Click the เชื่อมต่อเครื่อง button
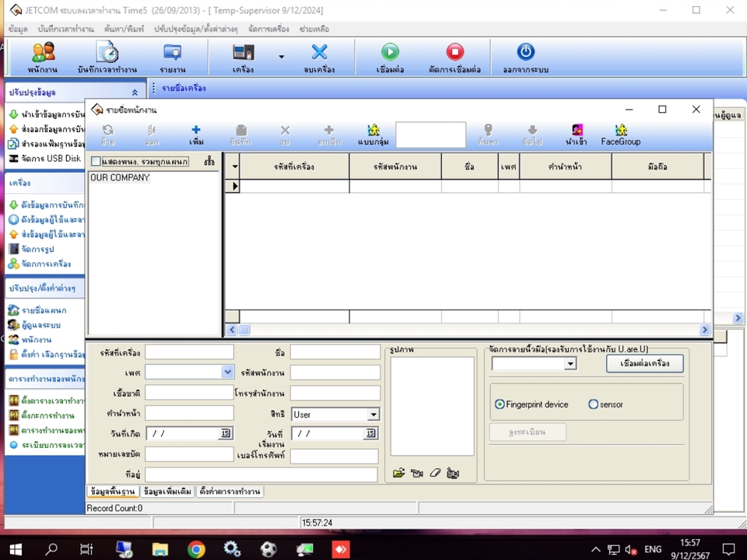The width and height of the screenshot is (747, 560). click(x=644, y=363)
